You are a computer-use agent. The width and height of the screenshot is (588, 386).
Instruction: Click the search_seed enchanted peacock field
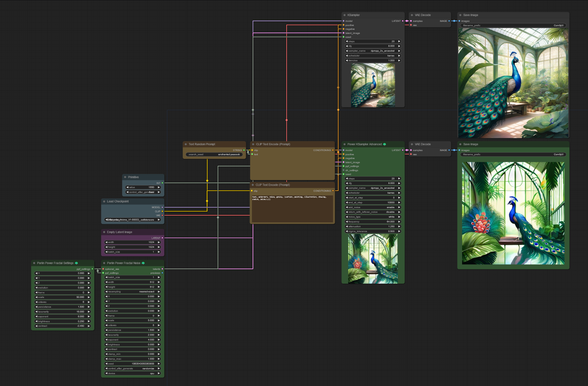(214, 155)
